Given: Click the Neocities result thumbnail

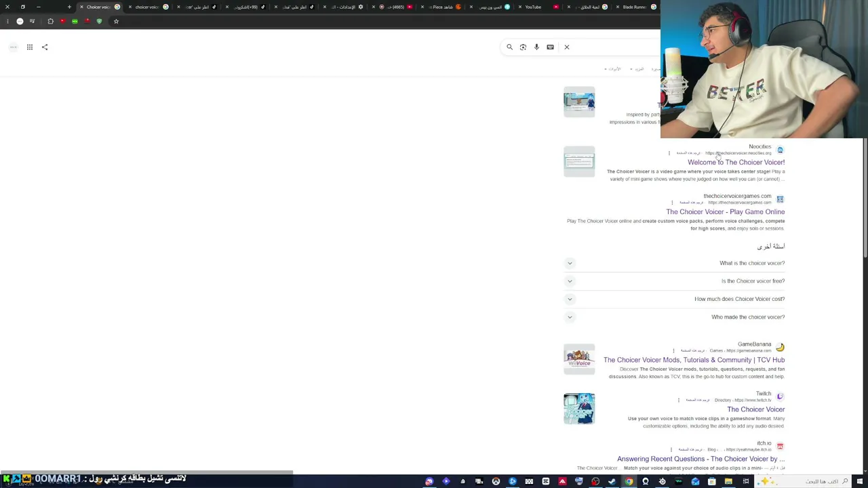Looking at the screenshot, I should 579,161.
